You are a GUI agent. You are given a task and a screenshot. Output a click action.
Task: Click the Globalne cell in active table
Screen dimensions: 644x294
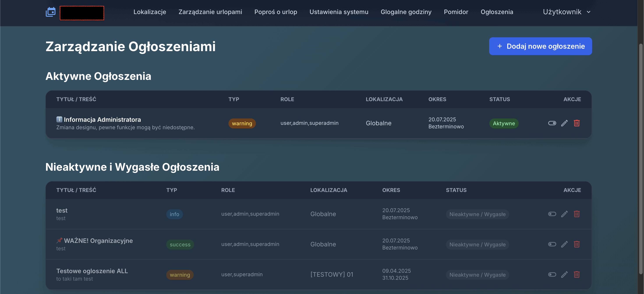(379, 123)
